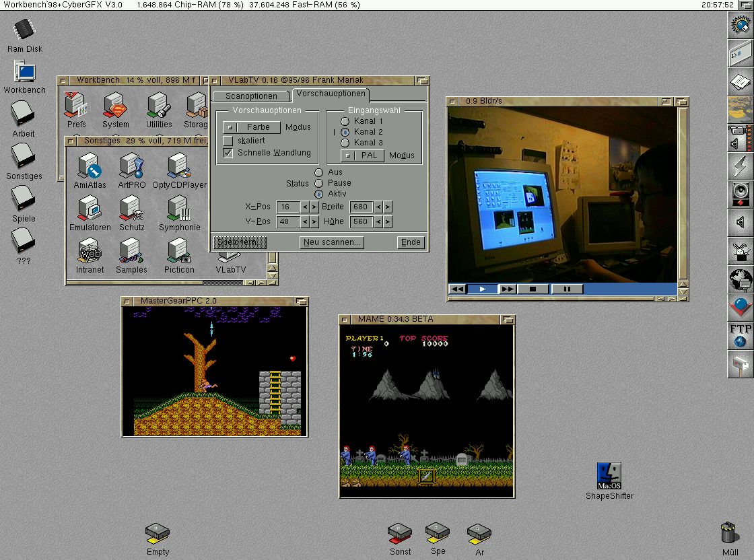Screen dimensions: 754x560
Task: Open the Farbe mode cycle dropdown
Action: pos(252,127)
